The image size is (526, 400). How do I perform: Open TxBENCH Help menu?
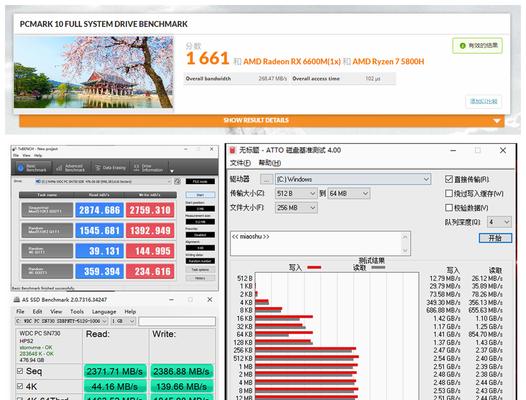(38, 155)
